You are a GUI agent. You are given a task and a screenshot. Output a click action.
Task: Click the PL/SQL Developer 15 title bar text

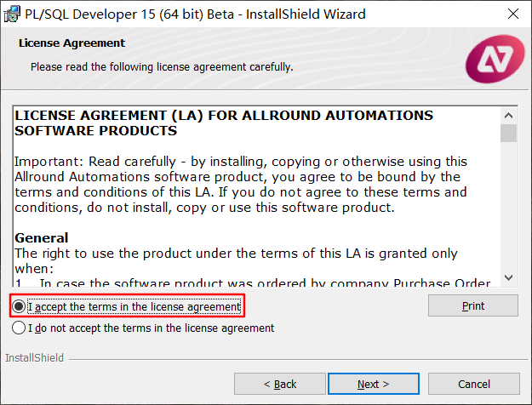195,14
